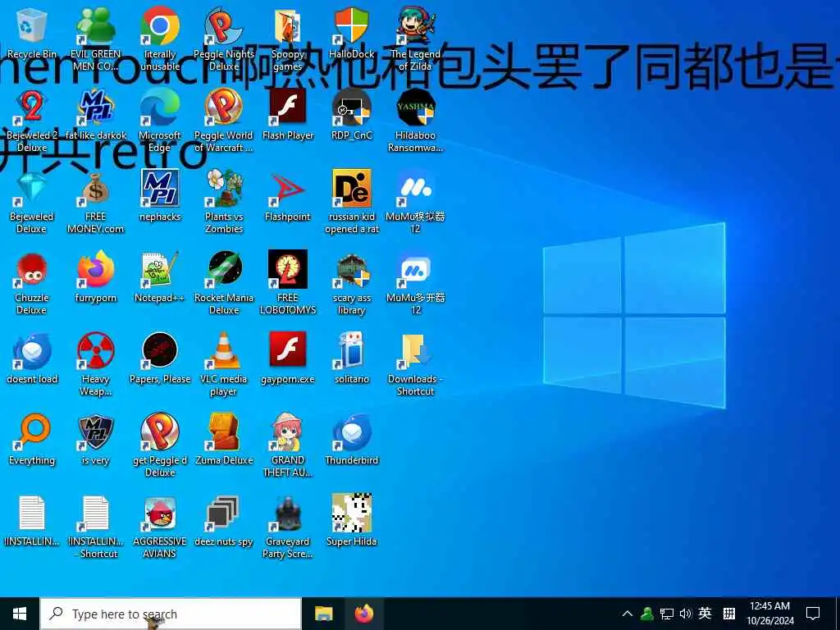
Task: Click the FREE LOBOTOMYS icon
Action: [x=288, y=269]
